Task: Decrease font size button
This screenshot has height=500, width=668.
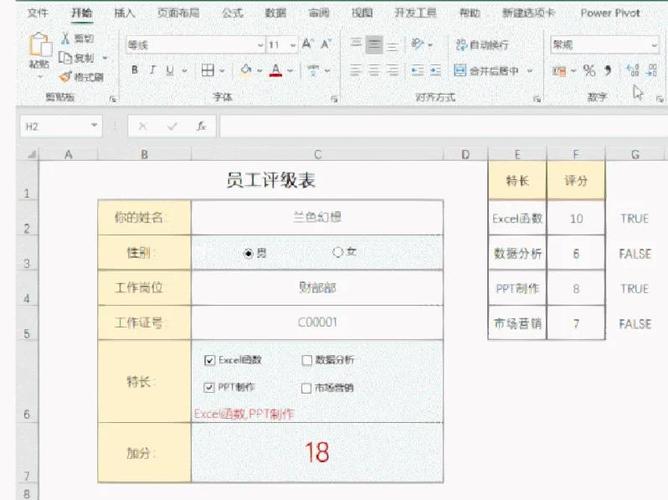Action: pyautogui.click(x=326, y=44)
